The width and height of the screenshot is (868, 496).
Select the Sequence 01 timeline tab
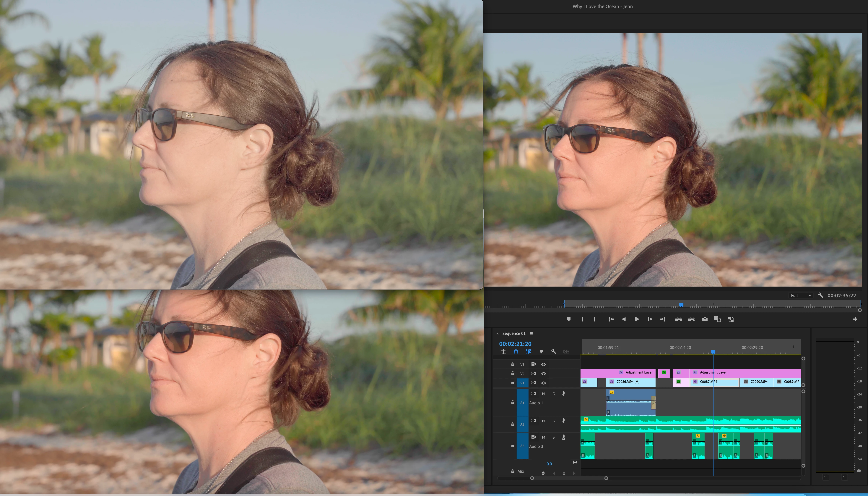click(514, 334)
